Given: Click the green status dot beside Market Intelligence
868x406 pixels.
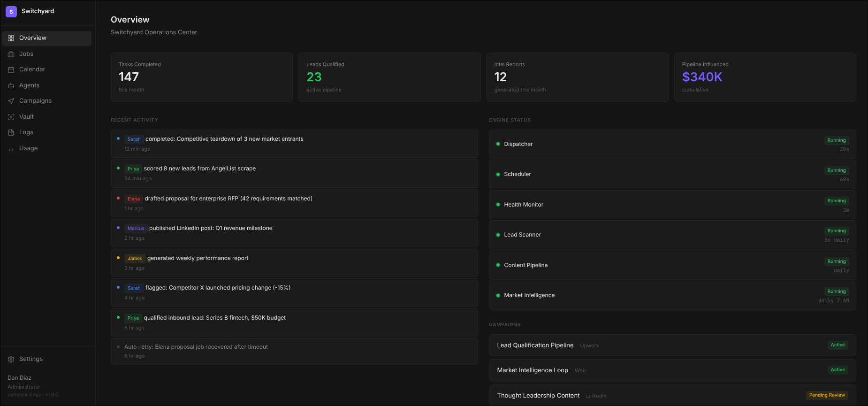Looking at the screenshot, I should [498, 295].
